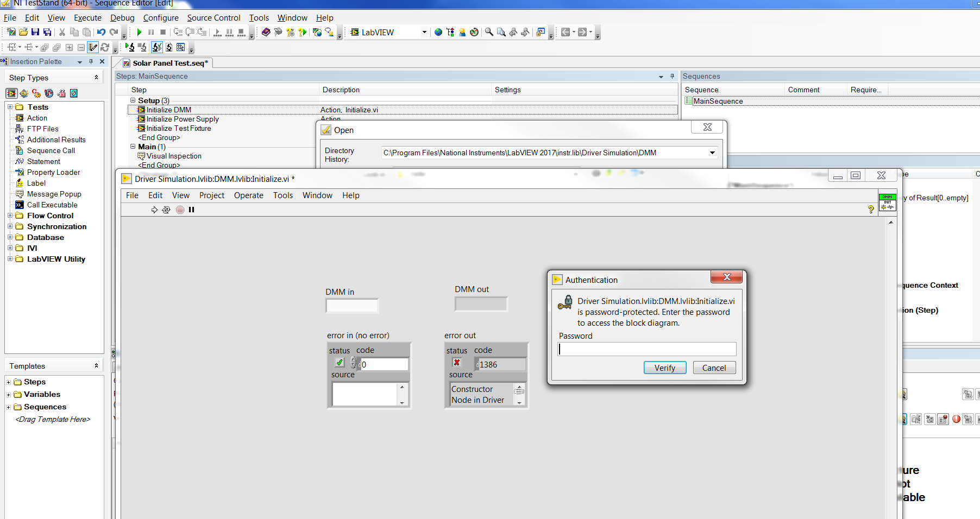Save the file using the single-diskette toolbar icon
Image resolution: width=980 pixels, height=519 pixels.
(x=35, y=32)
